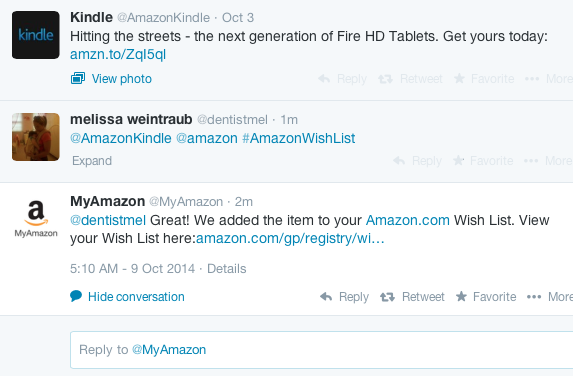Click the View photo icon
Screen dimensions: 573x376
tap(78, 78)
